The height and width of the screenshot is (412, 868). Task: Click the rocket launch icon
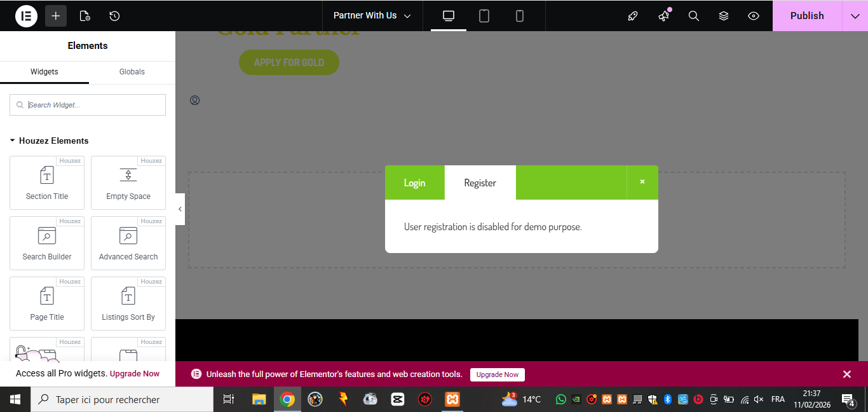(x=633, y=16)
